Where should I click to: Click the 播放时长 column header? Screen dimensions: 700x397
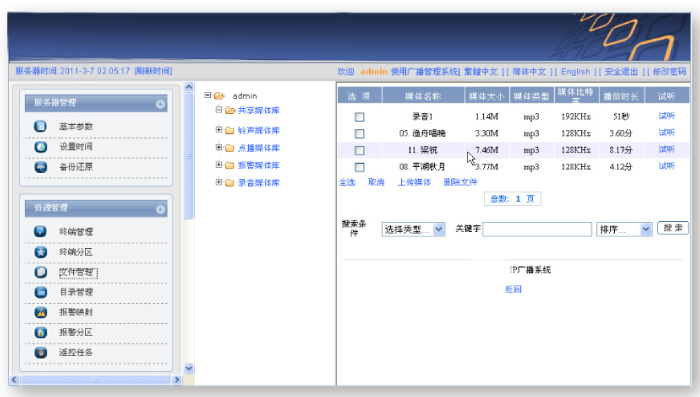(x=621, y=96)
